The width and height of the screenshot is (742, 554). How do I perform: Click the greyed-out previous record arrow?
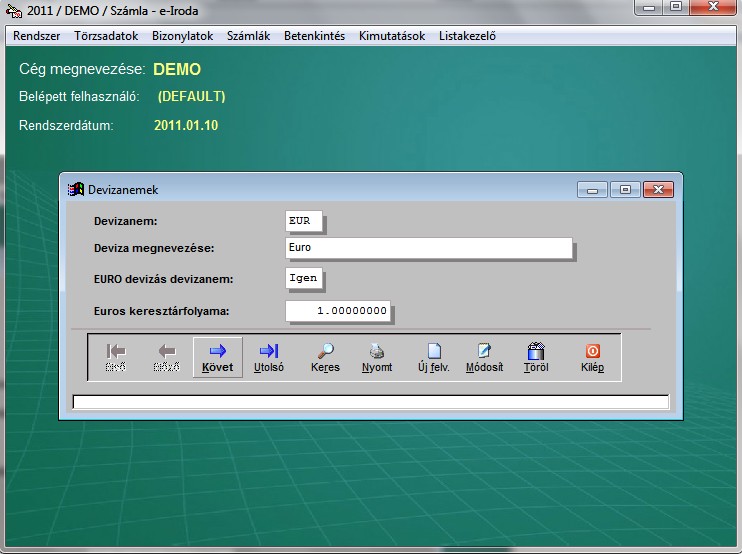166,357
